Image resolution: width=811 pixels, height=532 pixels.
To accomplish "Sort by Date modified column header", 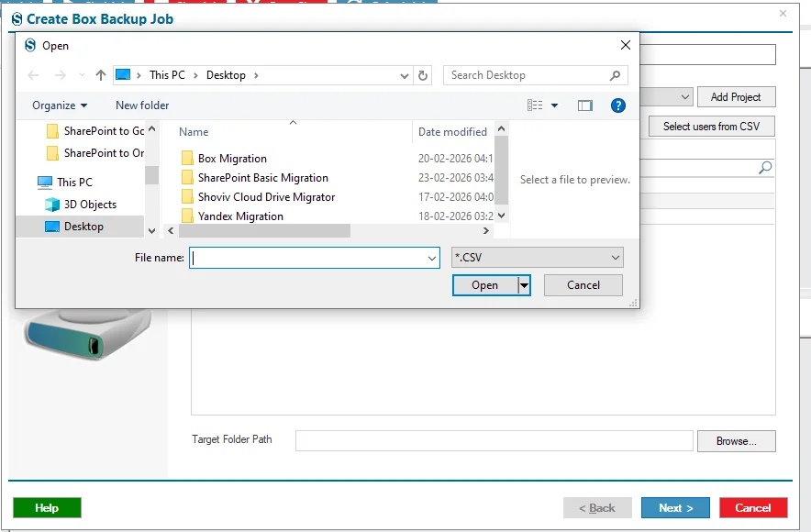I will click(452, 132).
